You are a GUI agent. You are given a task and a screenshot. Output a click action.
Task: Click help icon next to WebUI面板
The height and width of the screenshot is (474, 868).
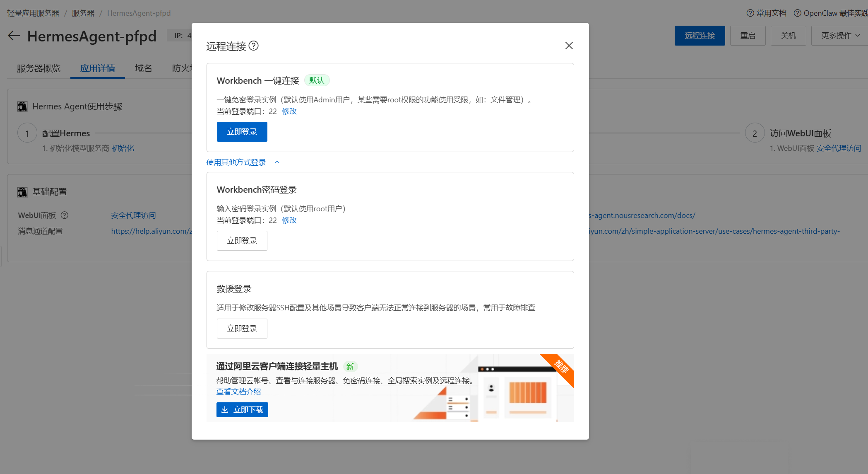point(65,215)
